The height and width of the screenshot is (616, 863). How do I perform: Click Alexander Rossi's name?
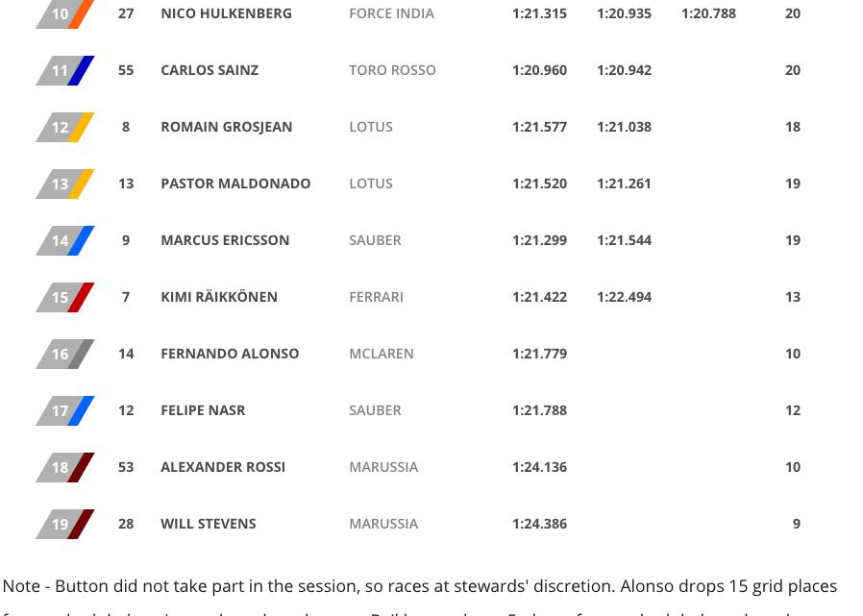tap(223, 467)
